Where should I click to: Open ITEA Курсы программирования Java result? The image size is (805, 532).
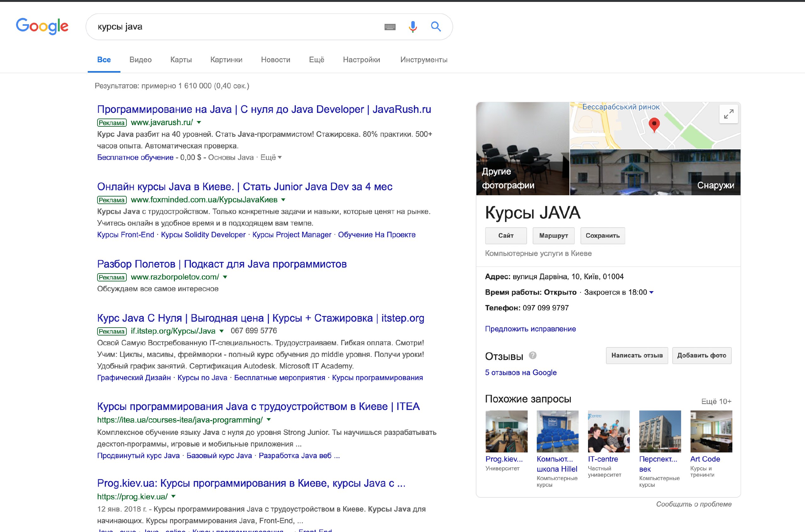pyautogui.click(x=258, y=406)
